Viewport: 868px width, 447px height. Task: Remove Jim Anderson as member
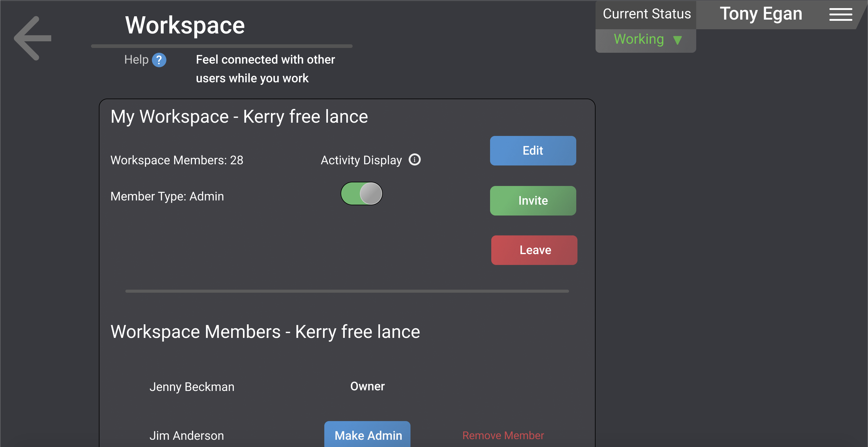click(503, 435)
